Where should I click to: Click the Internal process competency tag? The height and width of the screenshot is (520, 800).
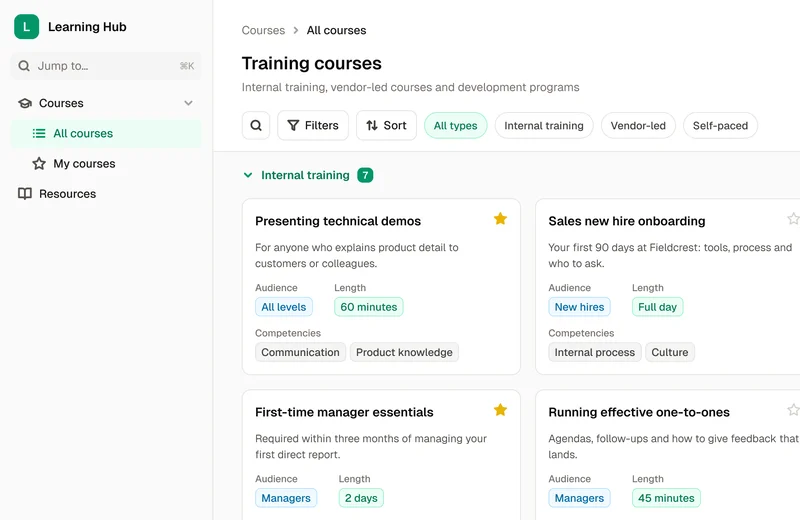594,352
